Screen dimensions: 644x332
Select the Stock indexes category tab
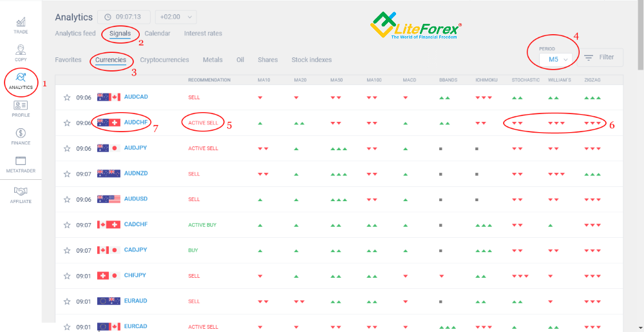pos(312,59)
